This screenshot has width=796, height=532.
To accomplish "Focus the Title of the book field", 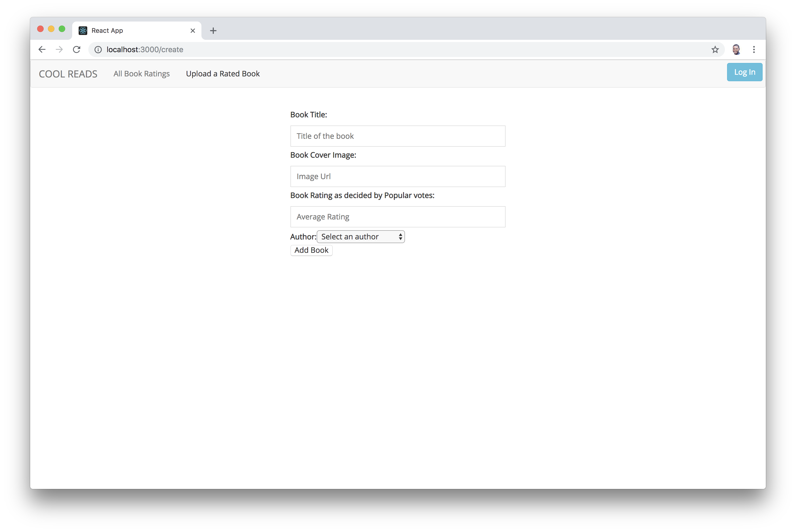I will coord(398,136).
